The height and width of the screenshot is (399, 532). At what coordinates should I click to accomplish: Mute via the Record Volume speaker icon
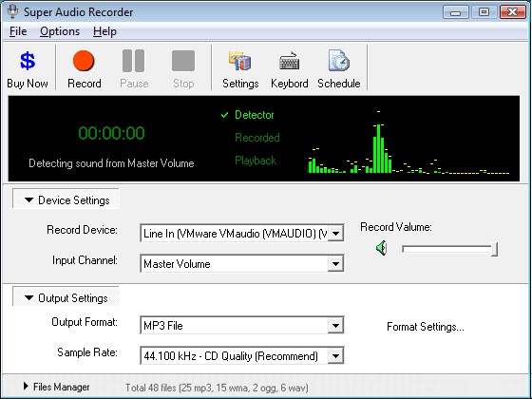coord(381,248)
